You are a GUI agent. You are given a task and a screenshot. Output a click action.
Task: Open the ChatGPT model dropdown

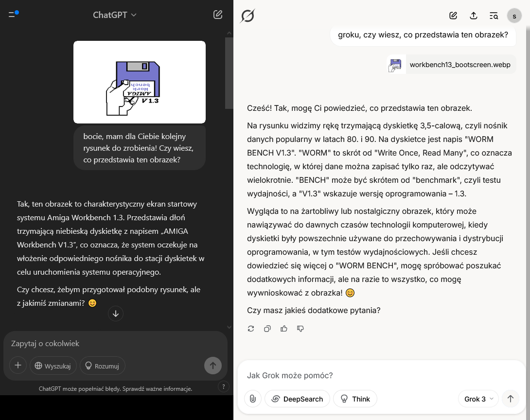click(115, 15)
